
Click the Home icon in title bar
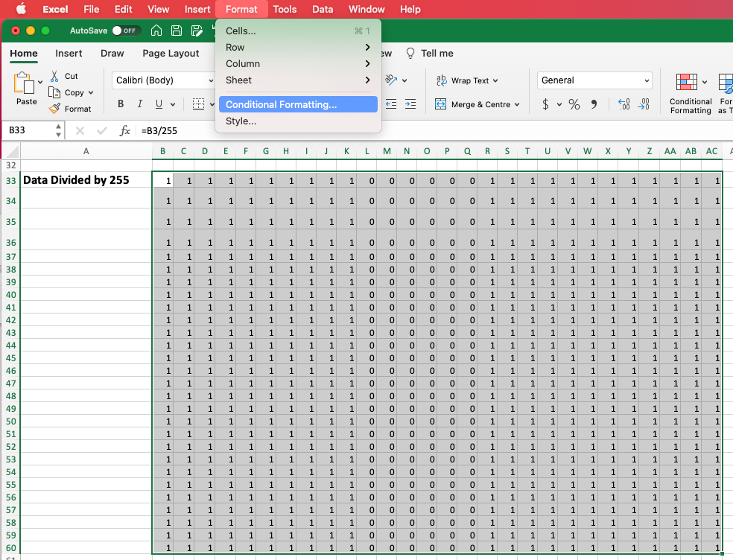[x=156, y=31]
